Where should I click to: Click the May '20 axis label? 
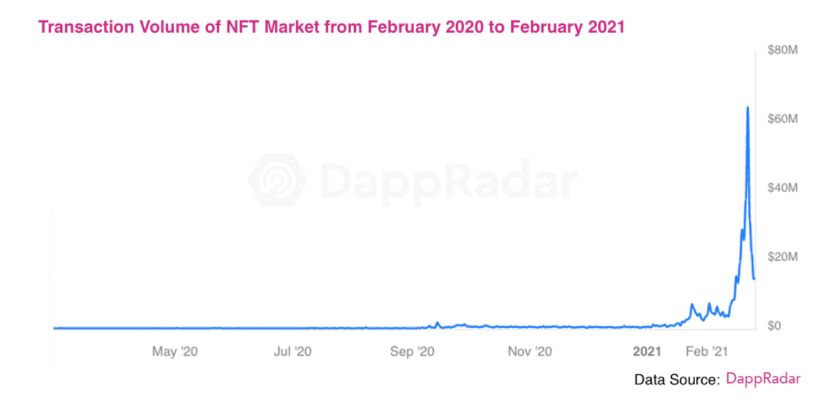click(175, 351)
